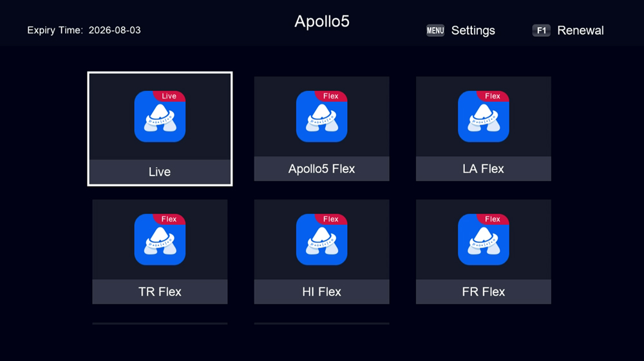Click the Renewal option

coord(580,30)
